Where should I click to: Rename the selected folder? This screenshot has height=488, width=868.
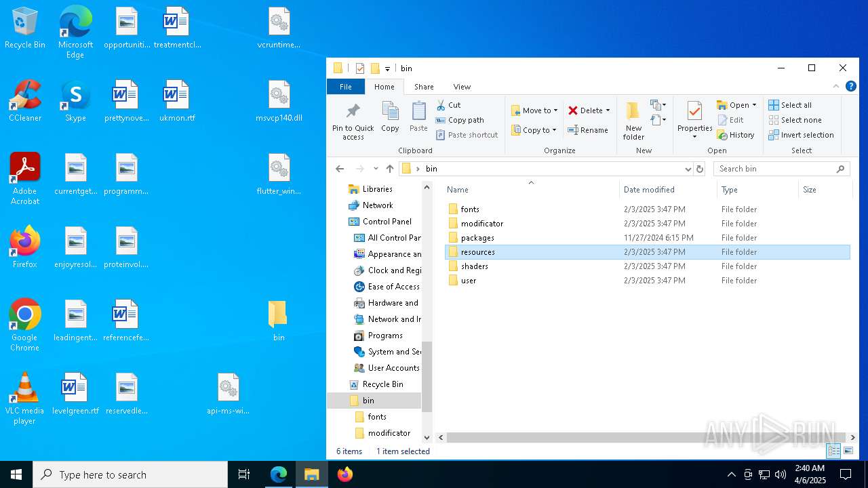(x=587, y=130)
